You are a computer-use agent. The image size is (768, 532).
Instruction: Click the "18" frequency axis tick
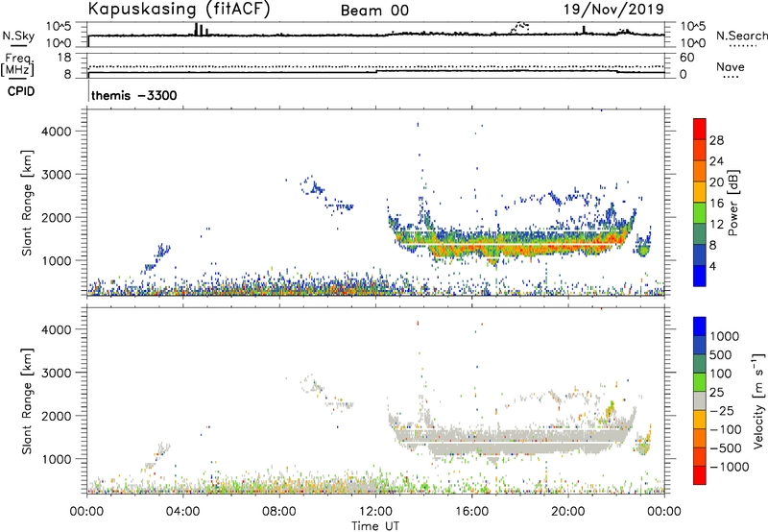(64, 58)
